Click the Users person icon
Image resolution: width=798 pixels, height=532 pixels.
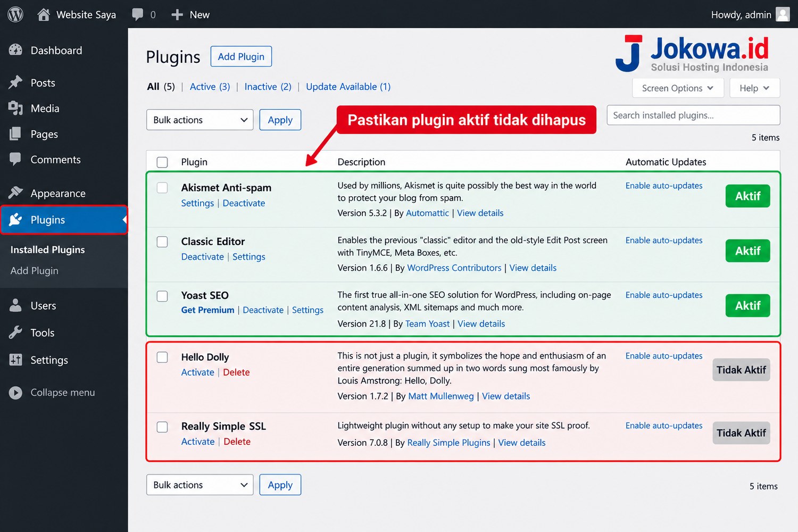point(16,305)
